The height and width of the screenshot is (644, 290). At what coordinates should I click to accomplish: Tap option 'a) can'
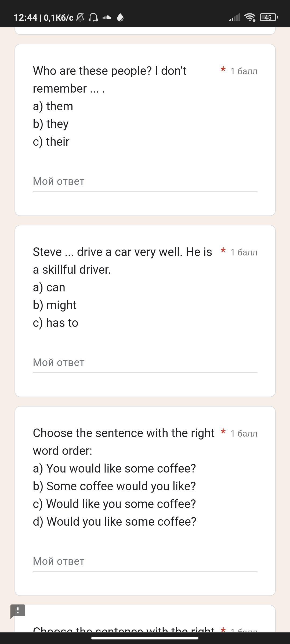click(49, 287)
